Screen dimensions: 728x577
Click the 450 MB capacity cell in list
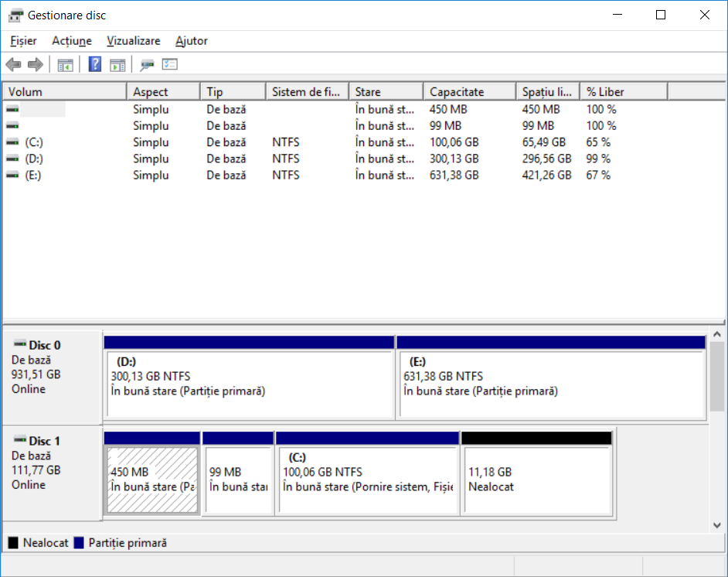pyautogui.click(x=448, y=109)
